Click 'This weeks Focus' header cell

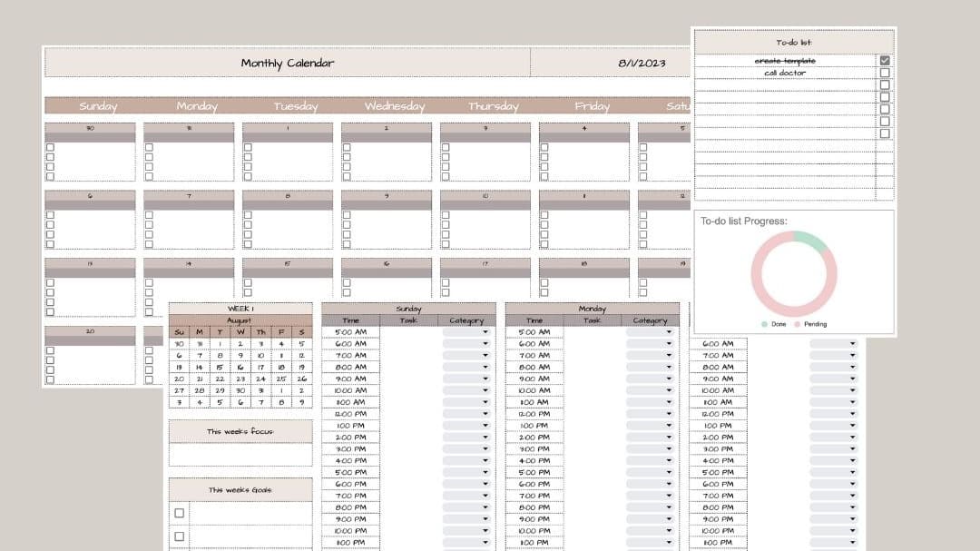point(240,431)
